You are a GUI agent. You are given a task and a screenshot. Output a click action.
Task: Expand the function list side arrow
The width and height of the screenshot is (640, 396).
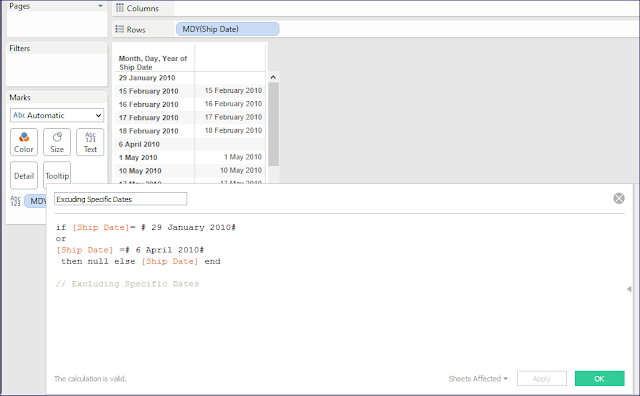coord(629,289)
